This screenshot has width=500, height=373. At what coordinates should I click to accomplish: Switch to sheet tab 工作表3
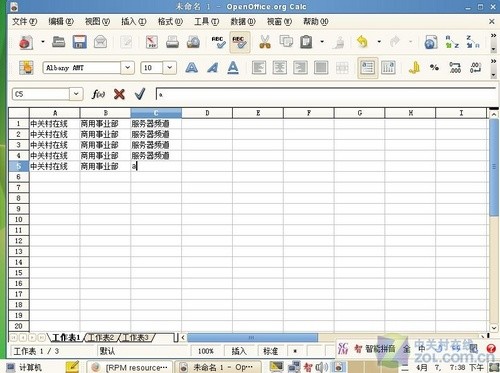click(x=136, y=338)
